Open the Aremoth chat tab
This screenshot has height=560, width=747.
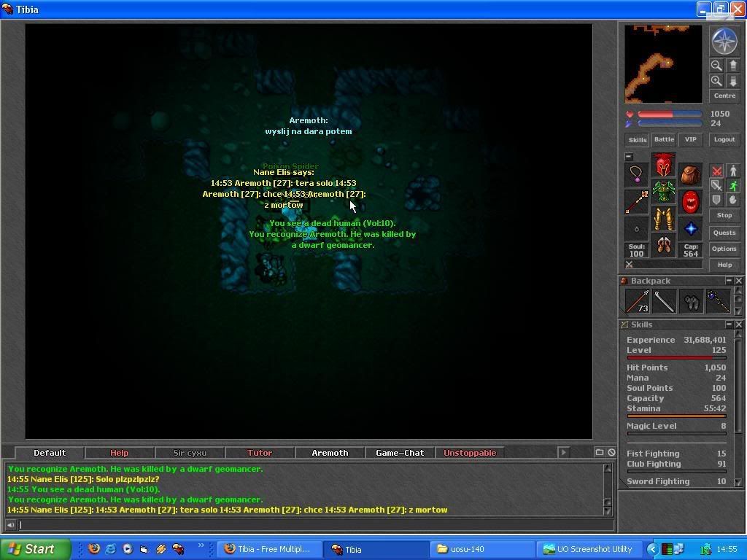pyautogui.click(x=330, y=453)
